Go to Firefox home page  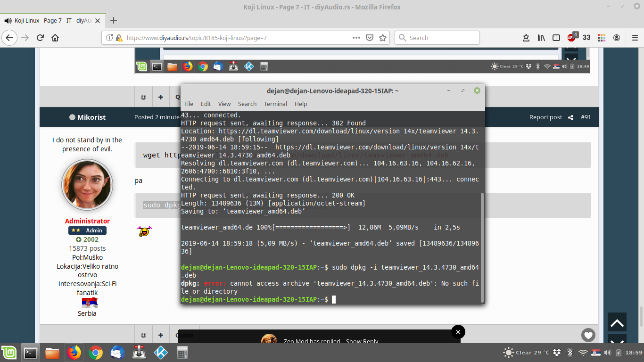(x=55, y=38)
